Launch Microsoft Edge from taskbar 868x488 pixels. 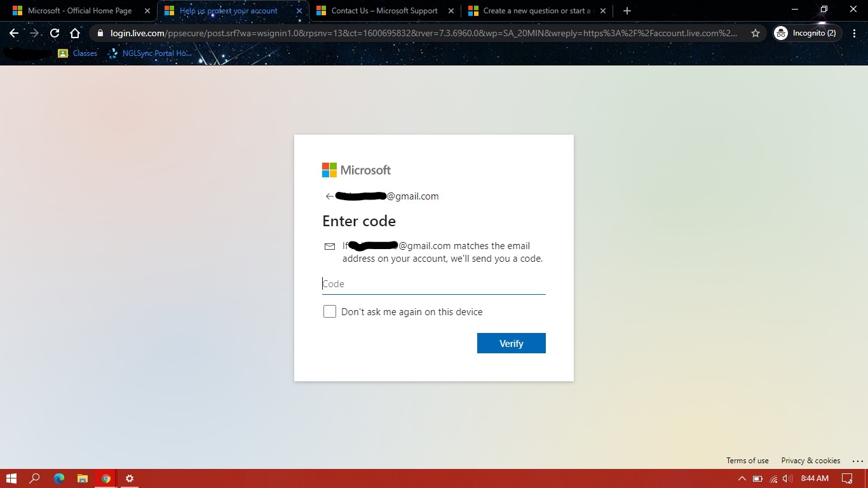(x=59, y=478)
